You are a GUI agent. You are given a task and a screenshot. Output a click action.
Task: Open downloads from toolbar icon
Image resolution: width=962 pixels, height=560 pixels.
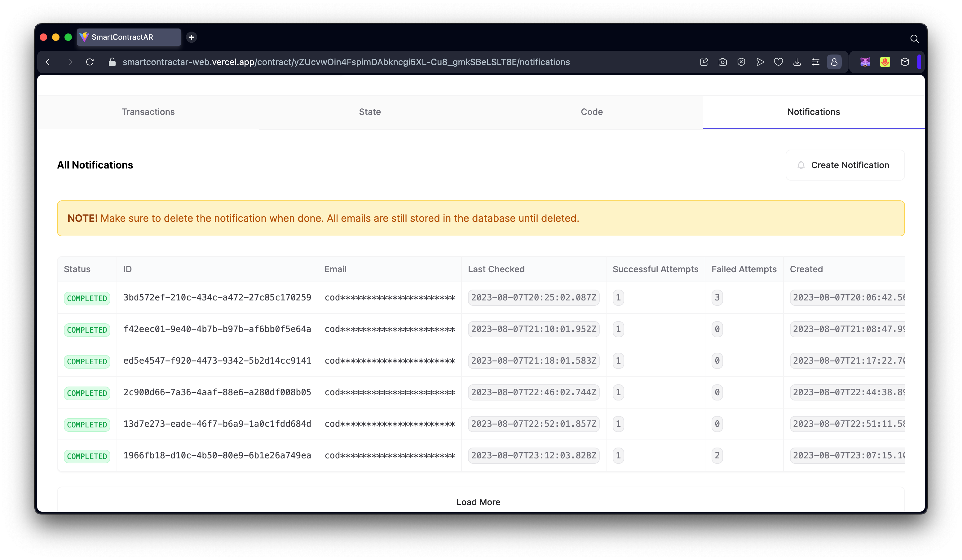pos(797,62)
